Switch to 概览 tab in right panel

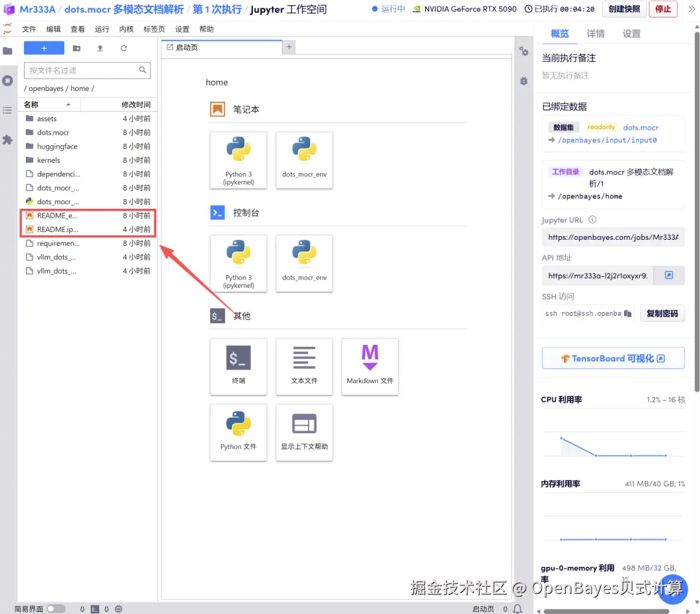(560, 34)
